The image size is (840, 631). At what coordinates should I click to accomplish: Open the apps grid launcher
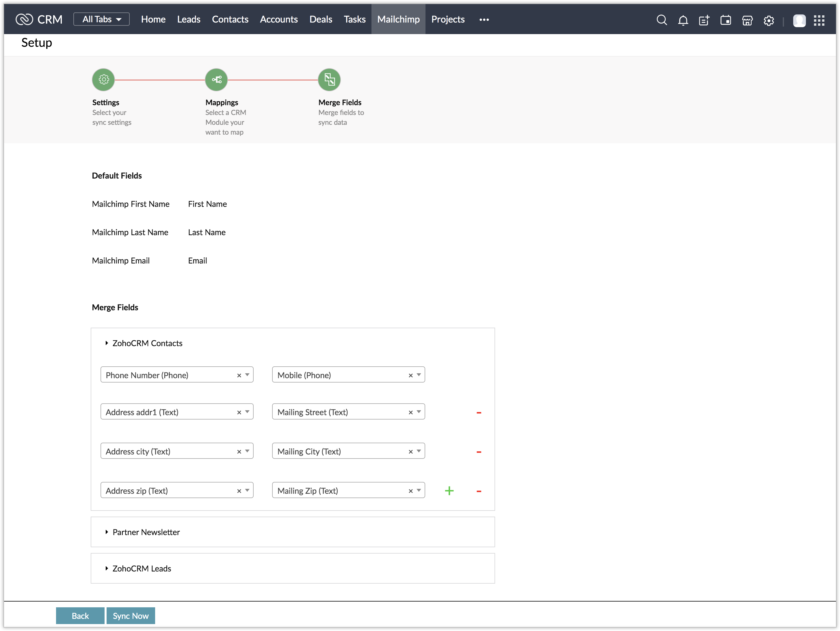pyautogui.click(x=819, y=20)
